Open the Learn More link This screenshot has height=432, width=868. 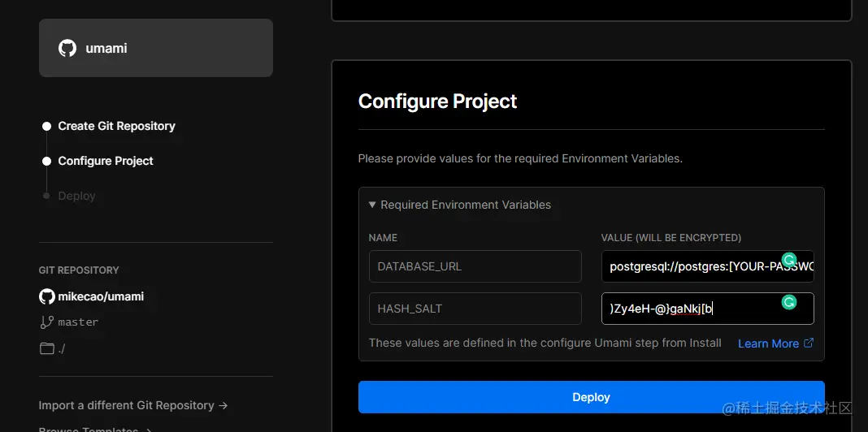(x=768, y=343)
